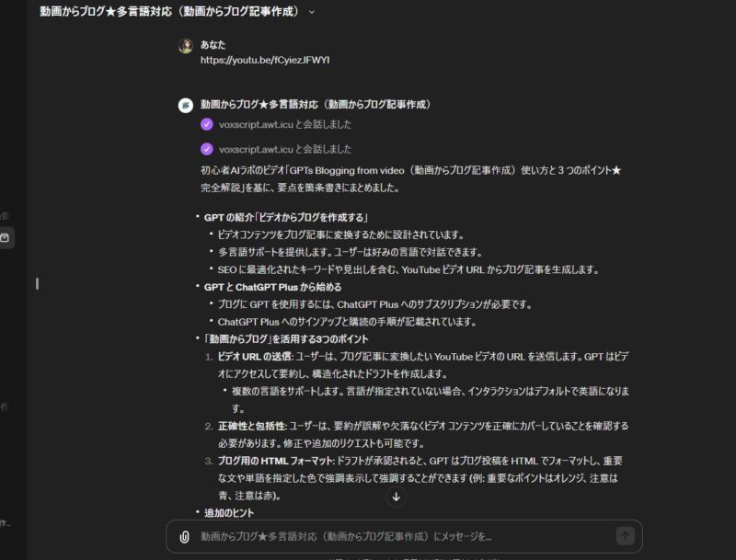
Task: Toggle the sidebar with the vertical handle
Action: click(x=37, y=284)
